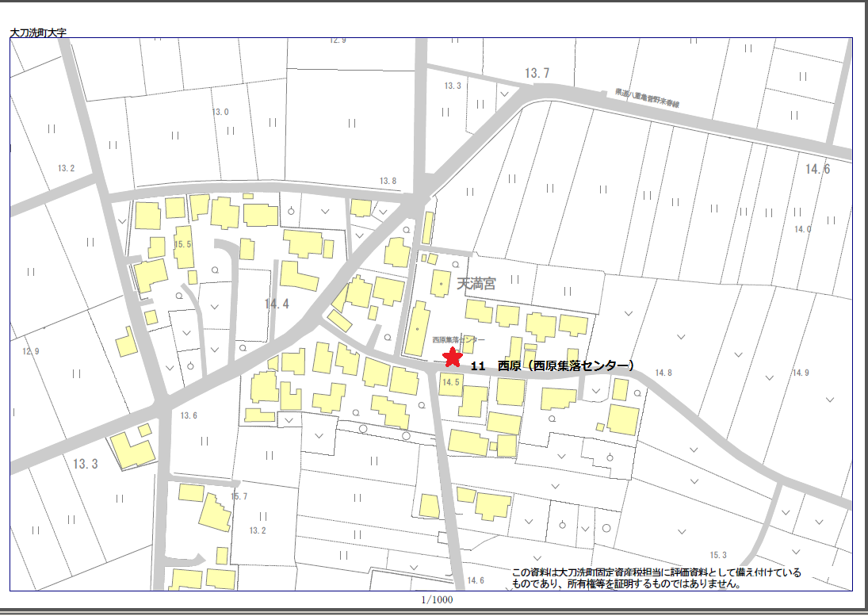Click the red star location marker
The height and width of the screenshot is (616, 868).
coord(452,358)
